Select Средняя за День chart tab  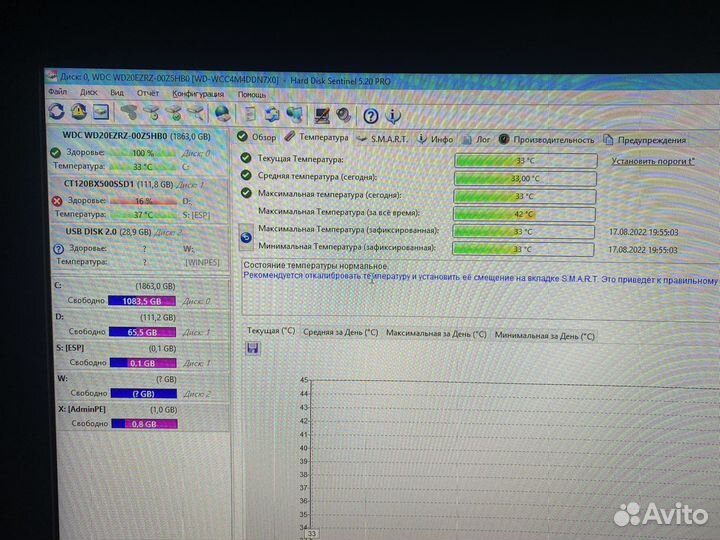click(x=340, y=331)
